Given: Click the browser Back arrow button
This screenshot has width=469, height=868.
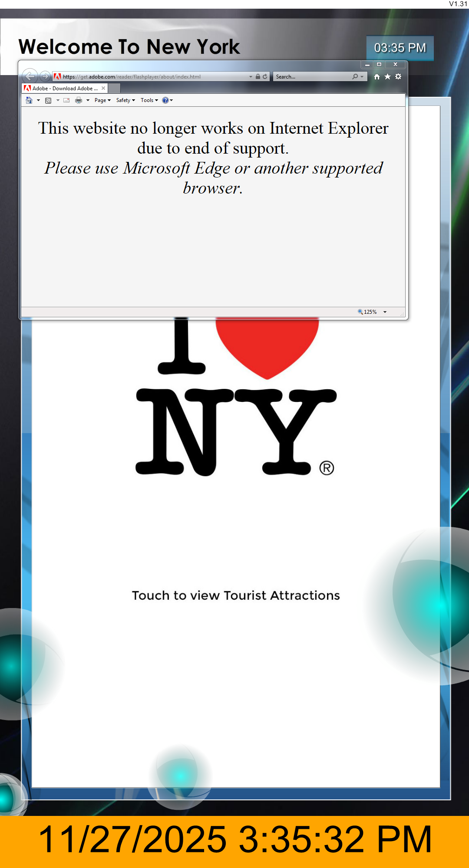Looking at the screenshot, I should coord(30,76).
